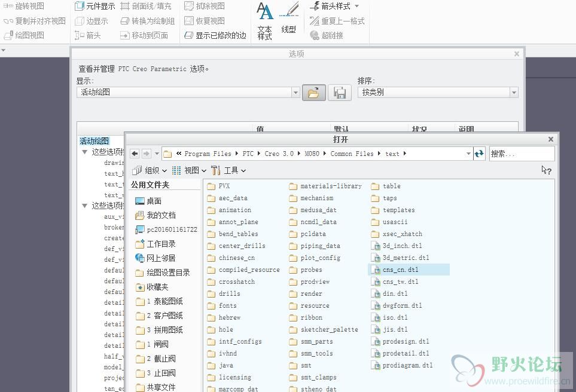576x392 pixels.
Task: Open the 线型 line style tool
Action: pyautogui.click(x=289, y=19)
